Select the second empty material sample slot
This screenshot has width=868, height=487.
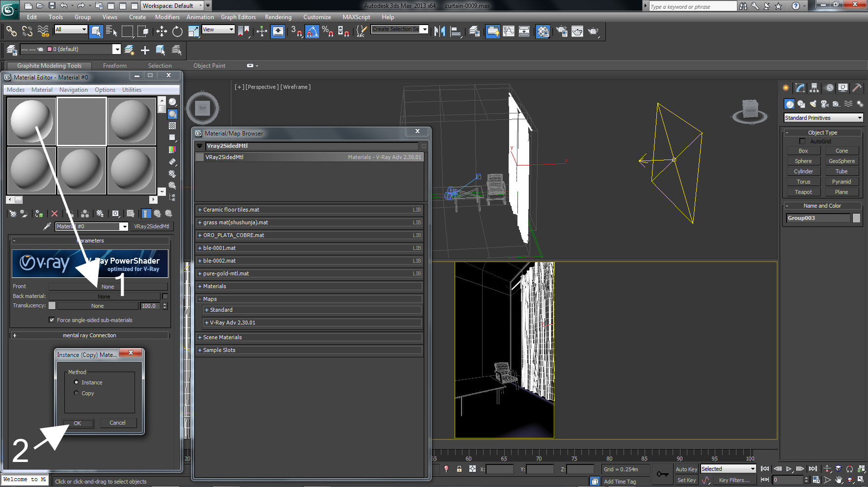82,121
